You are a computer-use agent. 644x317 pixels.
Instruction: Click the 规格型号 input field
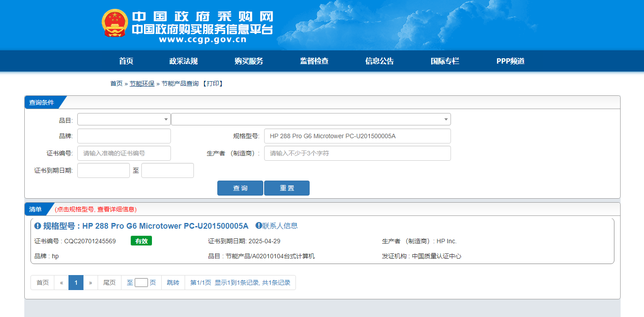(x=357, y=136)
